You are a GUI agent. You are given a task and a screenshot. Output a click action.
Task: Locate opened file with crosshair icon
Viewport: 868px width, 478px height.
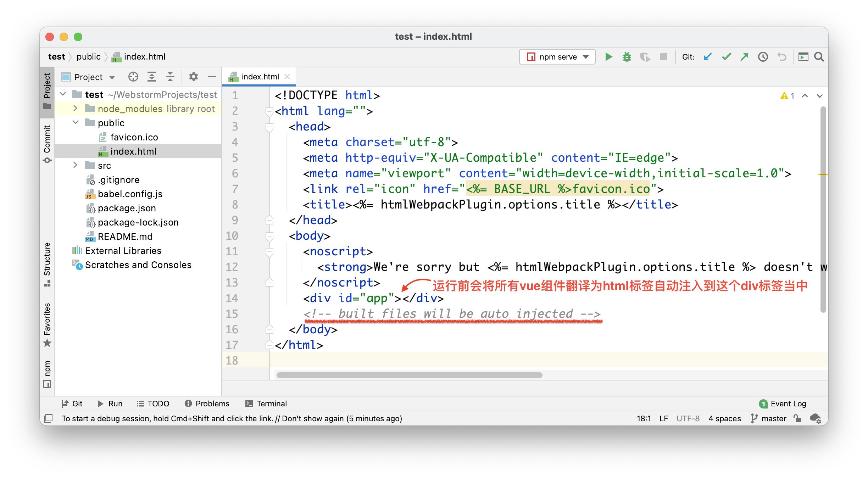point(133,77)
